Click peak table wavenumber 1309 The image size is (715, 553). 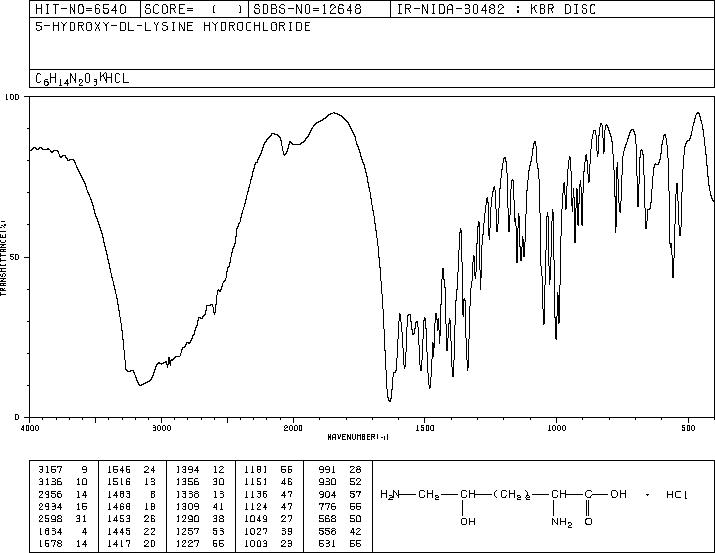pyautogui.click(x=187, y=506)
